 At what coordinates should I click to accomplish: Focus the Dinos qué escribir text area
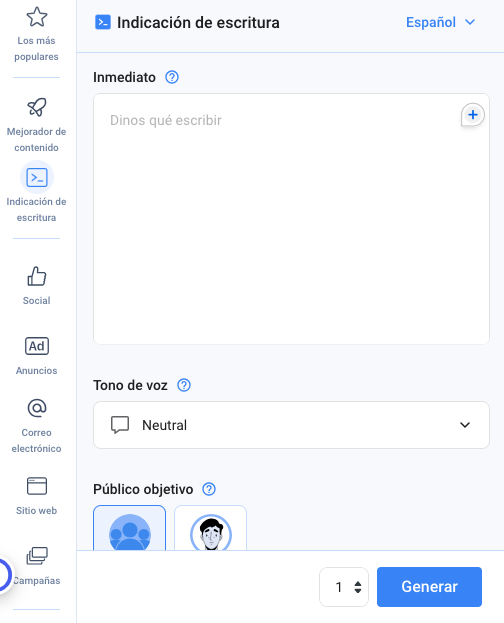[291, 219]
